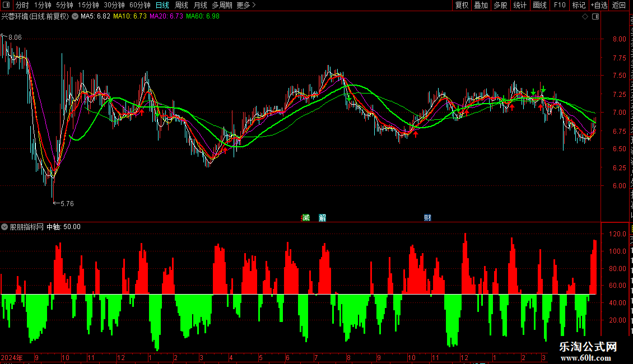This screenshot has height=364, width=633.
Task: Click the 8.00 price axis label
Action: (619, 39)
